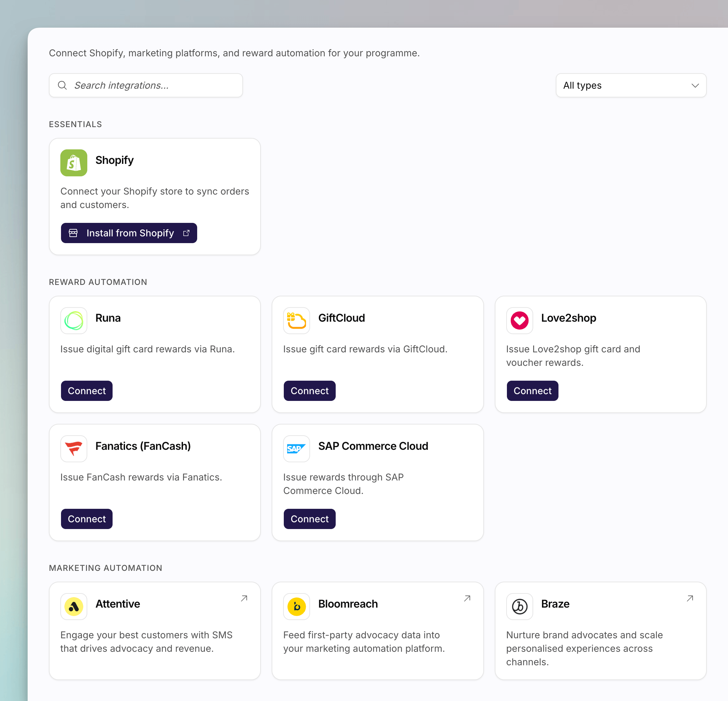Viewport: 728px width, 701px height.
Task: Click Install from Shopify button
Action: click(x=129, y=233)
